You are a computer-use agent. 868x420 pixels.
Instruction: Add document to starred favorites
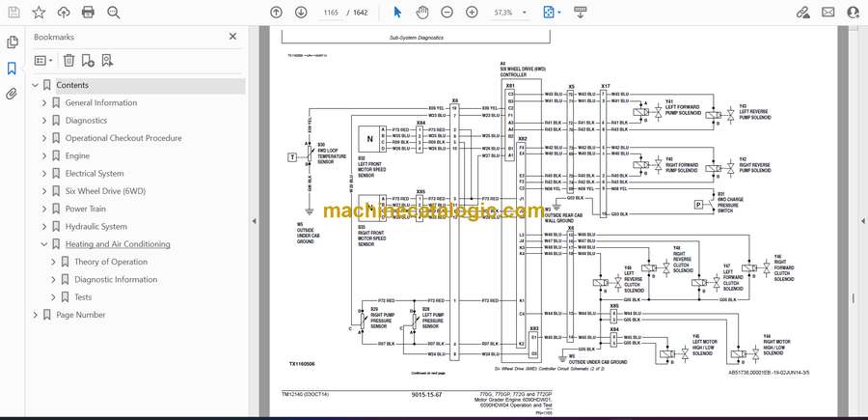39,13
